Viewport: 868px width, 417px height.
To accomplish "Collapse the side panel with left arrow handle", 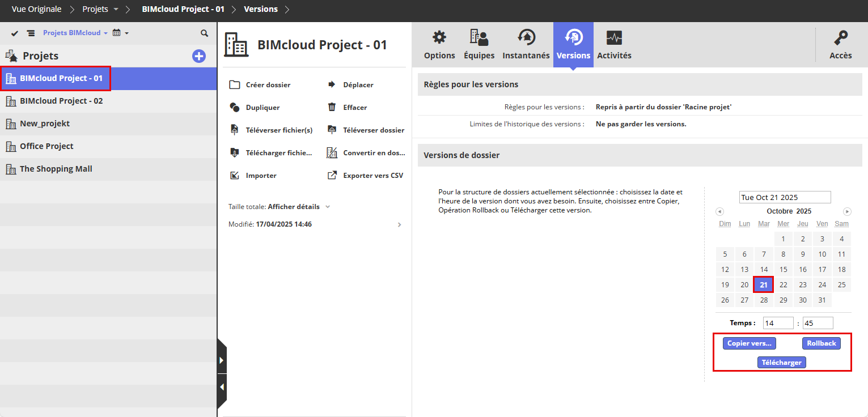I will click(222, 387).
